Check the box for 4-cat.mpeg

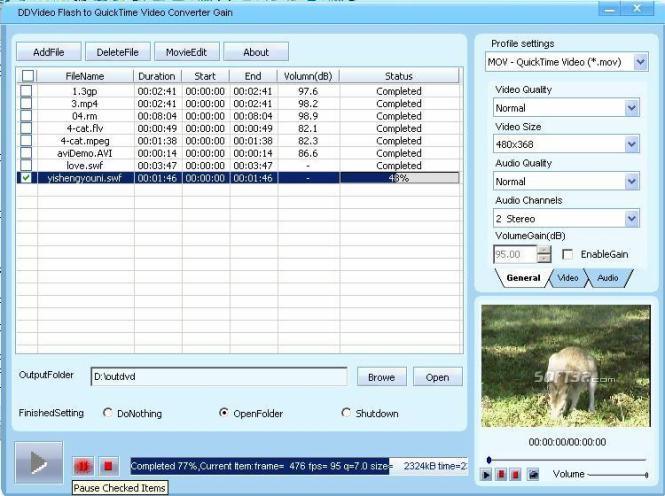26,140
